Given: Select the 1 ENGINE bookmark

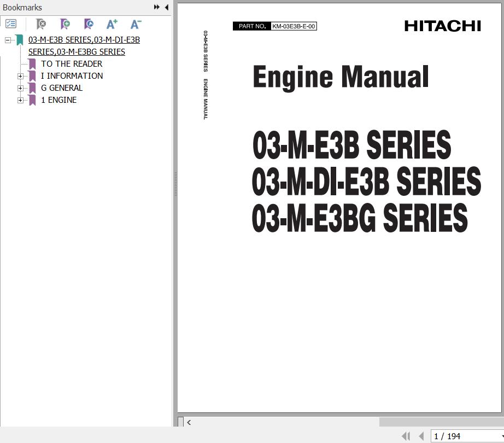Looking at the screenshot, I should [x=59, y=100].
